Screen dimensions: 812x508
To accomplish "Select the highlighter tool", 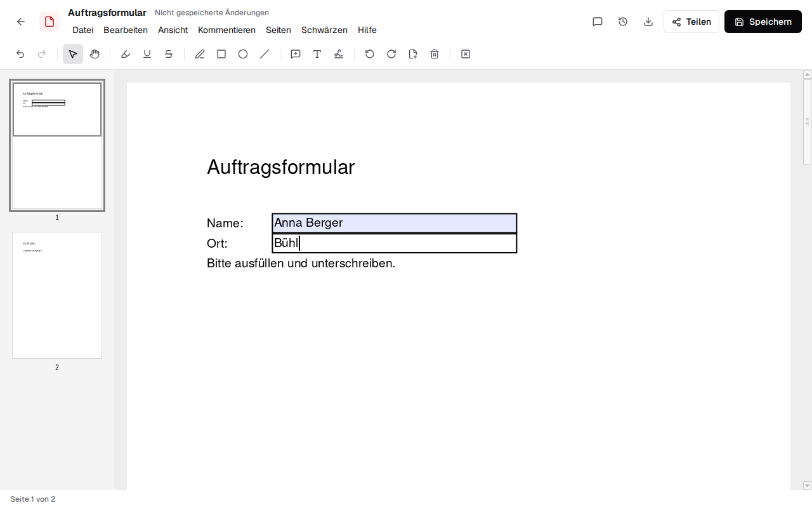I will (x=126, y=54).
